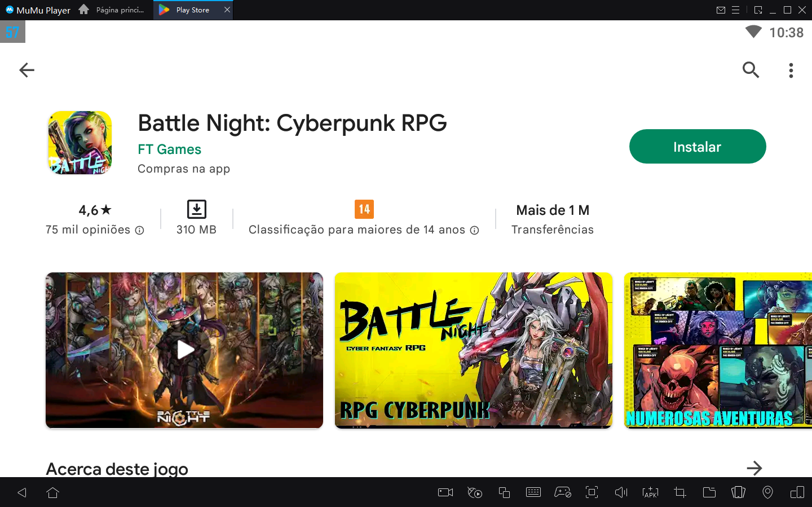Play the Battle Night trailer video

[184, 350]
